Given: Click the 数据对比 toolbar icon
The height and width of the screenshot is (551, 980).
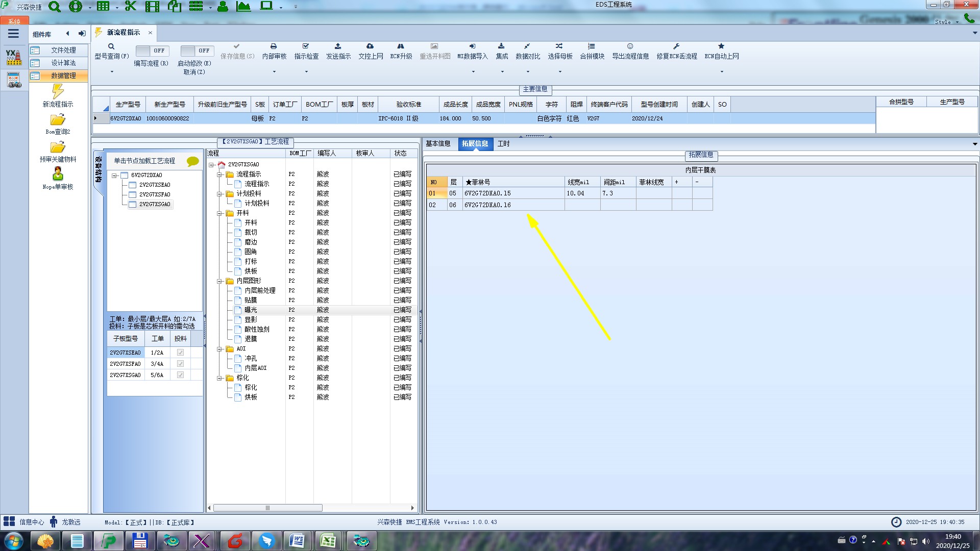Looking at the screenshot, I should [527, 46].
